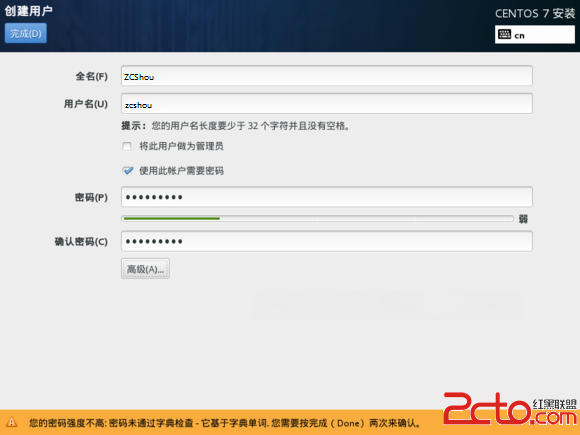The image size is (580, 435).
Task: Focus the 密码(P) password field
Action: 327,197
